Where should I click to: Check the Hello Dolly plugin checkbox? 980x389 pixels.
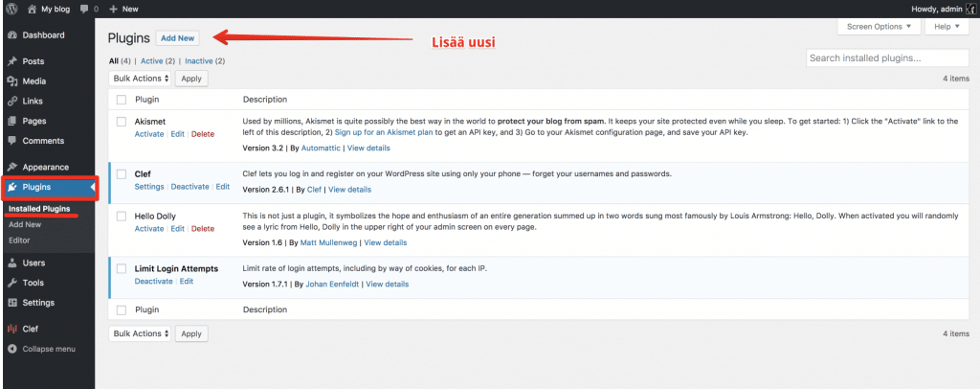click(122, 217)
